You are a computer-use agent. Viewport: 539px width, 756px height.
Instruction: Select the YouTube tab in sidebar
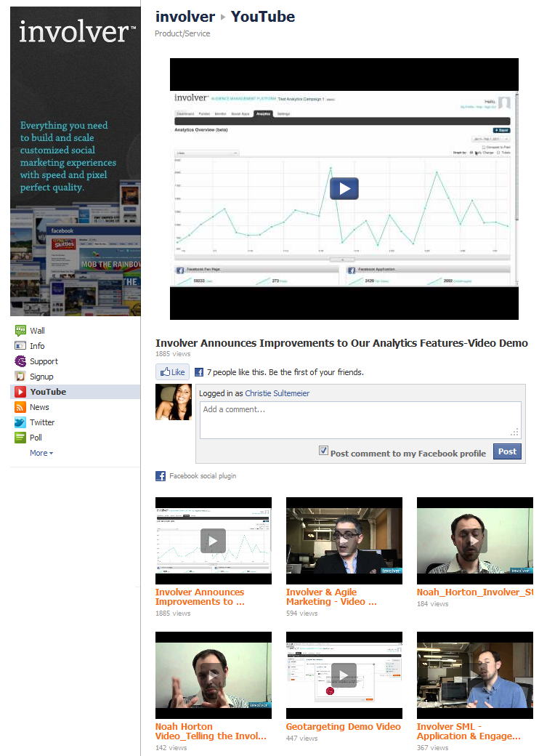point(75,392)
